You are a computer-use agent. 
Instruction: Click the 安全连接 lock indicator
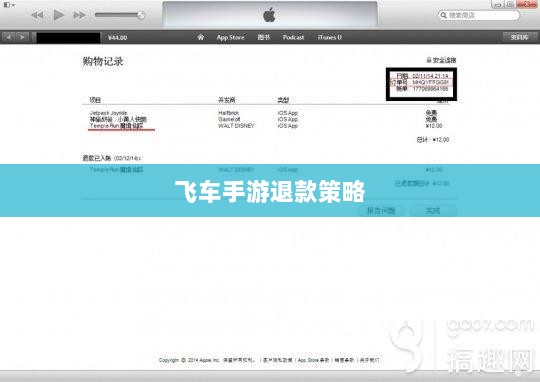coord(442,60)
